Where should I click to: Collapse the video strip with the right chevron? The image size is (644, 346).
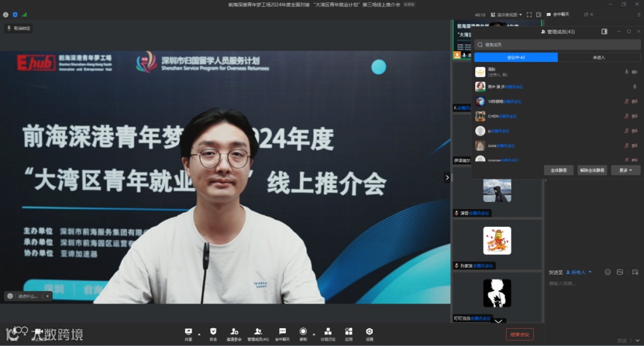pos(447,177)
